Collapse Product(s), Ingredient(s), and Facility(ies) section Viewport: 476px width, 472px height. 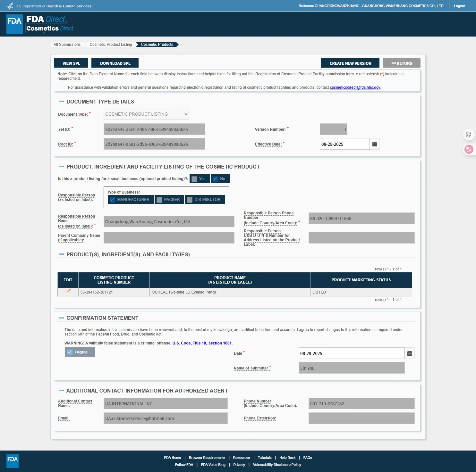(x=61, y=254)
